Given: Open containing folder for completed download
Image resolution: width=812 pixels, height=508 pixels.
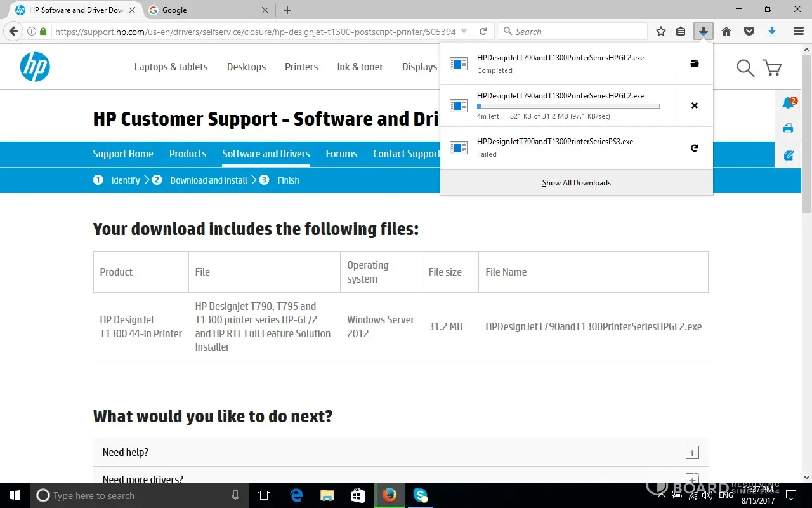Looking at the screenshot, I should (694, 63).
